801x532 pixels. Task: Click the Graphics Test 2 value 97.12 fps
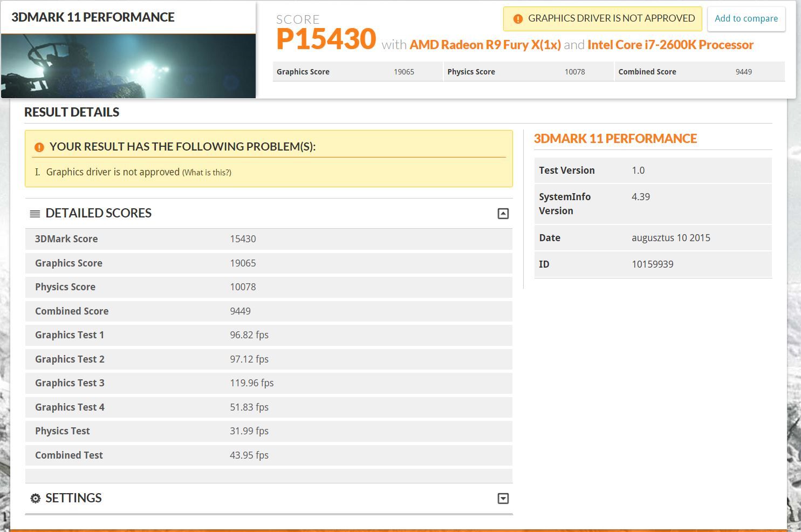(x=249, y=359)
